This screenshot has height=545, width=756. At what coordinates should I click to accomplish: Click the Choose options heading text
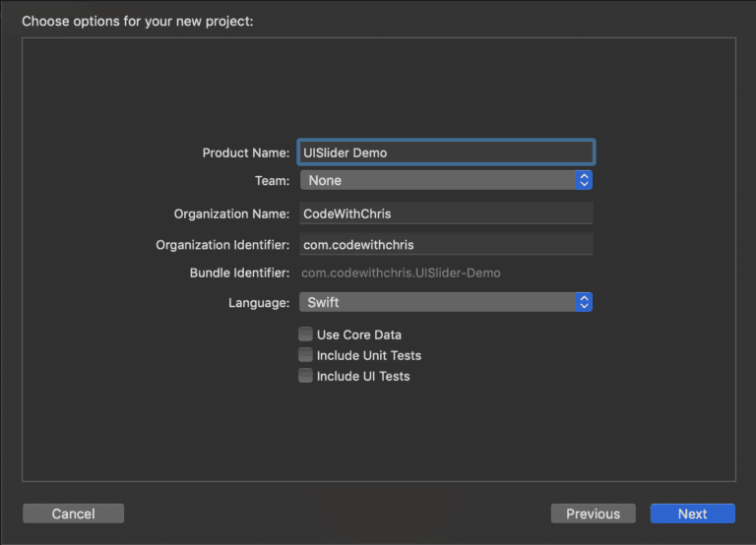tap(138, 22)
